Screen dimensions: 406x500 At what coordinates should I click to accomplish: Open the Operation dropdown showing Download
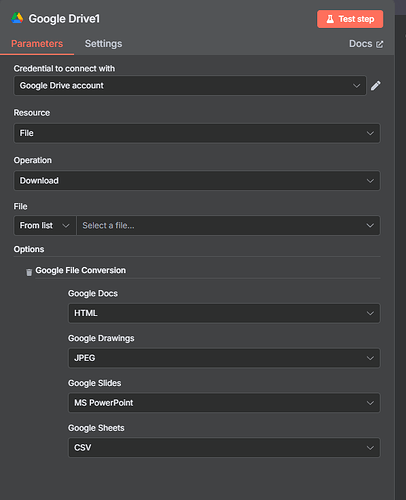(x=197, y=181)
